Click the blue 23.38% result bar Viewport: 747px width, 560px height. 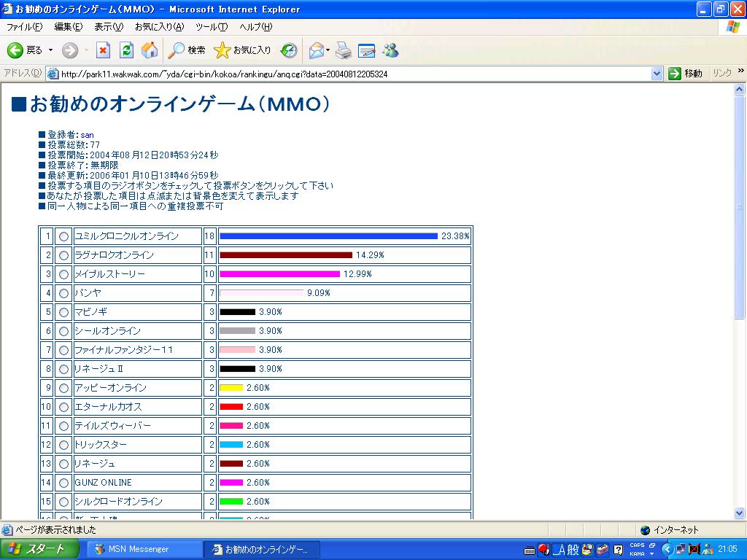point(329,236)
